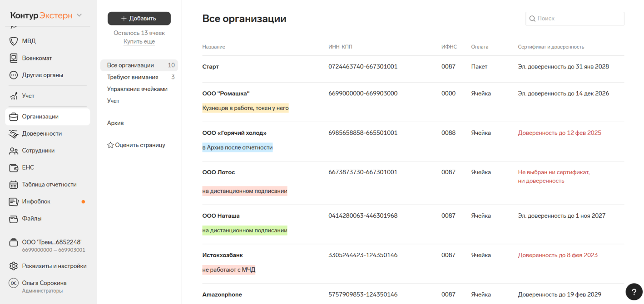The image size is (644, 304).
Task: Click the star icon beside Оценить страницу
Action: 110,145
